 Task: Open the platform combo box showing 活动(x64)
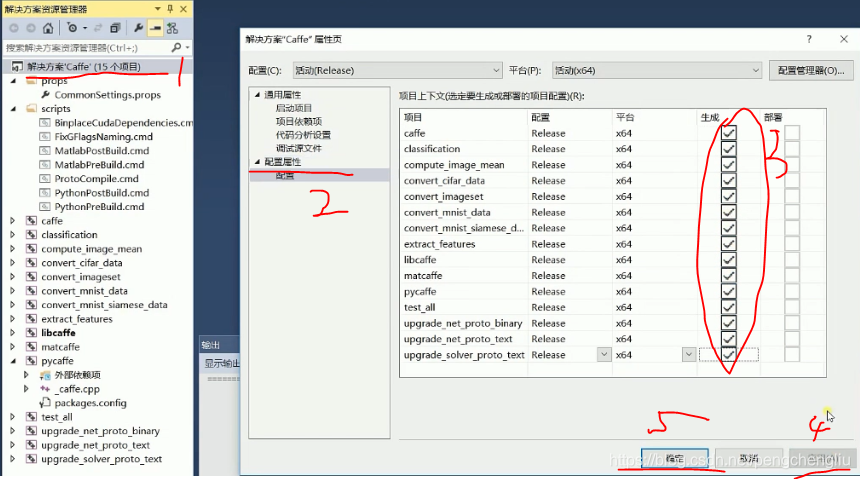[x=657, y=70]
